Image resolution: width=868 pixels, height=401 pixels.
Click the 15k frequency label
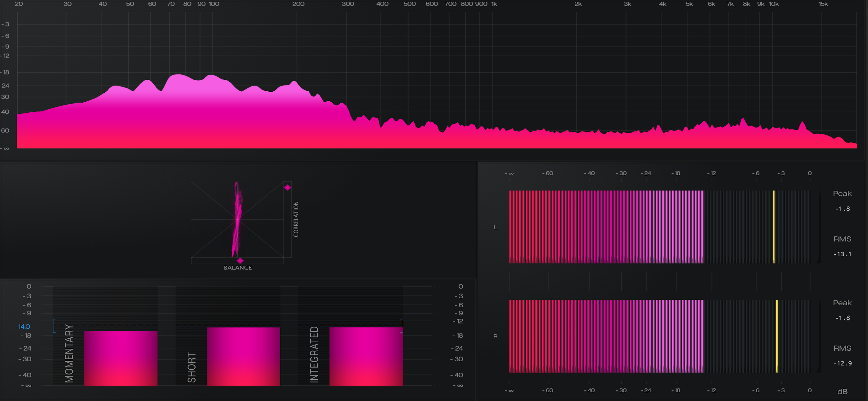pos(823,4)
